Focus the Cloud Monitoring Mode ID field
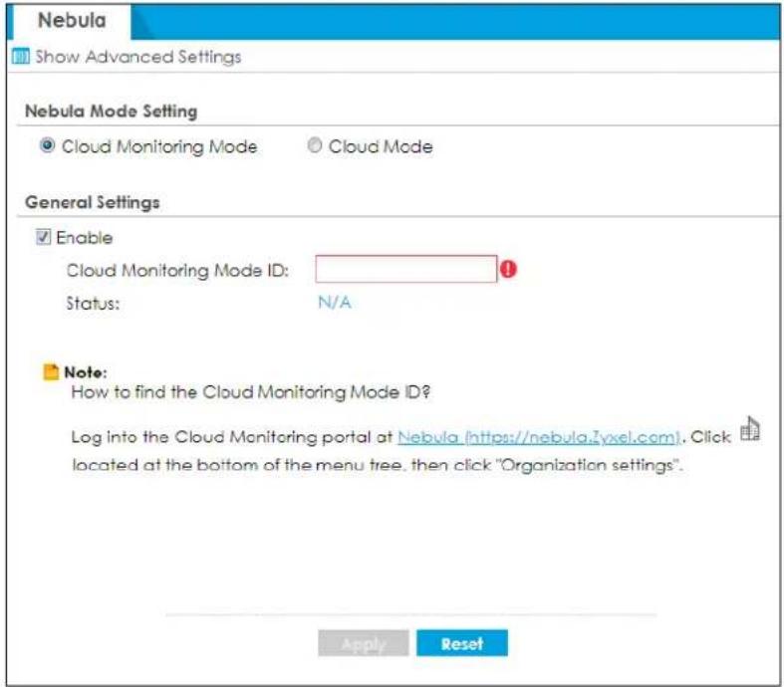Viewport: 784px width, 687px height. click(x=406, y=269)
